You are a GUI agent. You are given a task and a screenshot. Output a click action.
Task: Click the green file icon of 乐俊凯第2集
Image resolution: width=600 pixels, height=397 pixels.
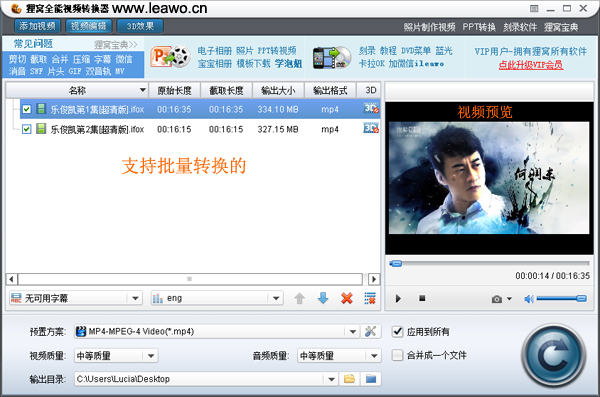click(41, 129)
